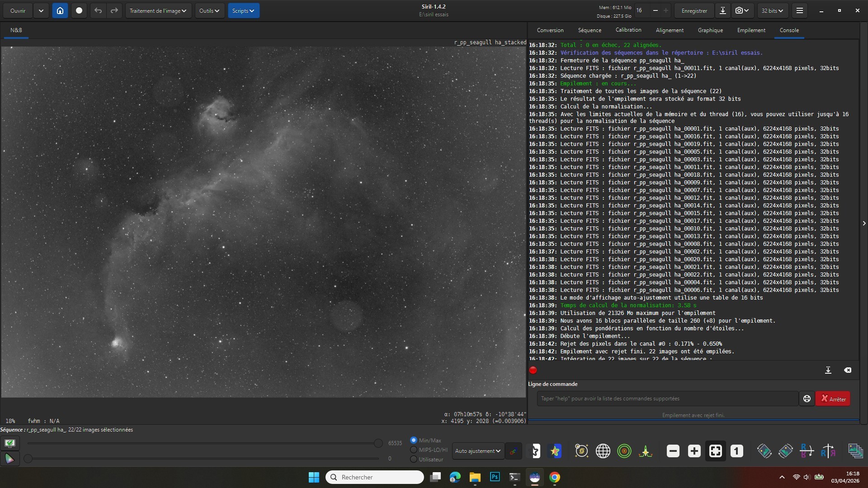Click the red Arrêter button
The width and height of the screenshot is (868, 488).
[x=833, y=399]
